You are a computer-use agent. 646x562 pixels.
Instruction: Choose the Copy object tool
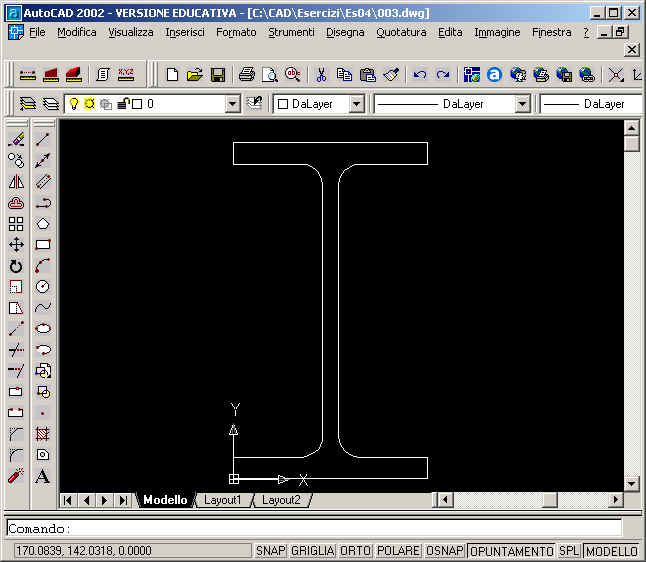pyautogui.click(x=16, y=160)
